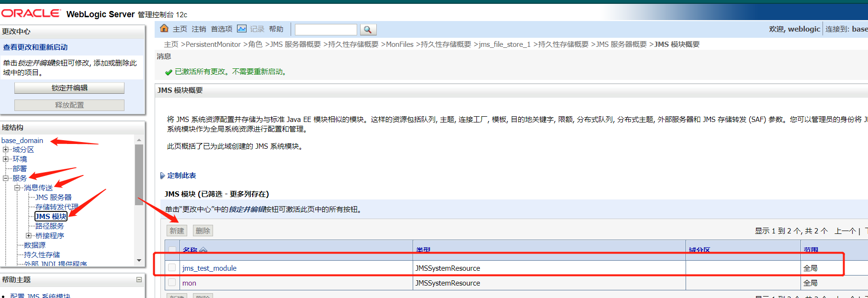Click the 名称 column sort arrow
The height and width of the screenshot is (298, 868).
pyautogui.click(x=203, y=250)
